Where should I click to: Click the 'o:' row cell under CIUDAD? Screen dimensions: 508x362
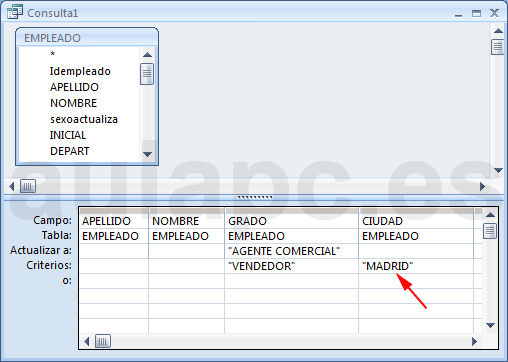point(416,281)
